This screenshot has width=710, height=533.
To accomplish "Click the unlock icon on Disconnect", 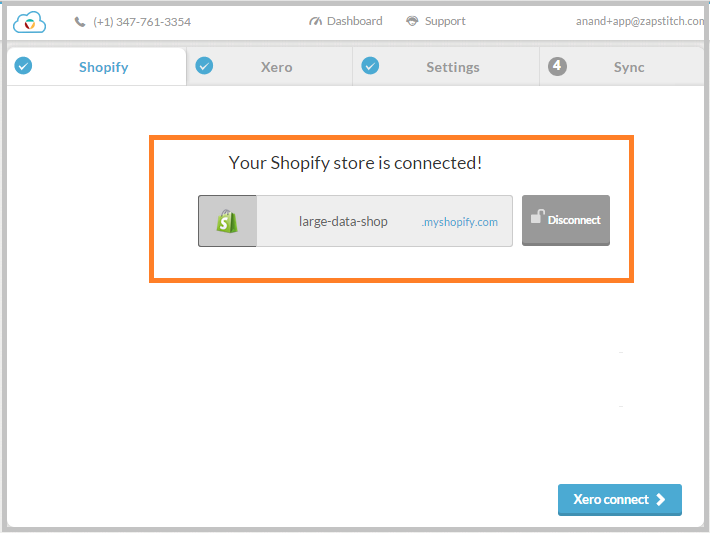I will [x=537, y=216].
